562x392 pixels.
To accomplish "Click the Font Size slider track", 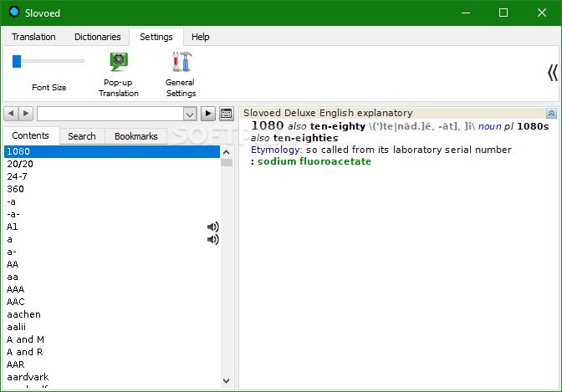I will (x=53, y=61).
